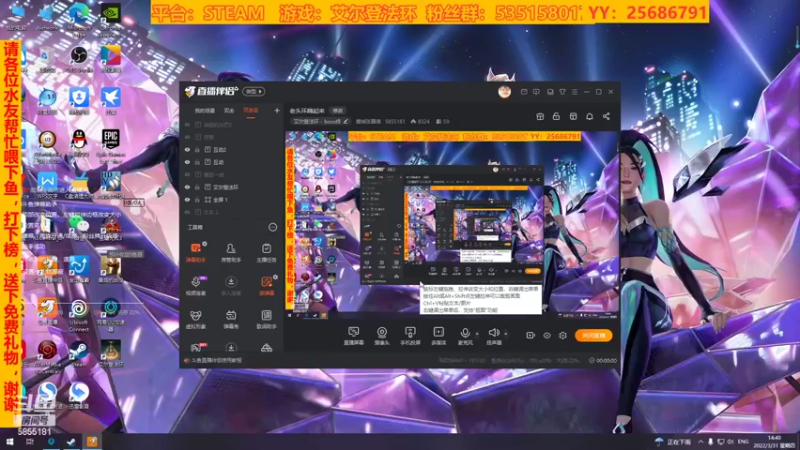Collapse the 工具箱 toolbox panel
The width and height of the screenshot is (800, 450).
[273, 227]
